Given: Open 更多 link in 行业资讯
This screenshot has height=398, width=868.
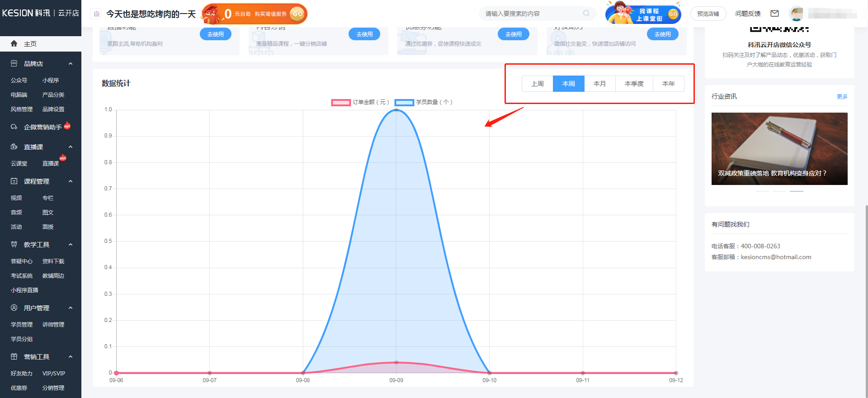Looking at the screenshot, I should pos(842,96).
